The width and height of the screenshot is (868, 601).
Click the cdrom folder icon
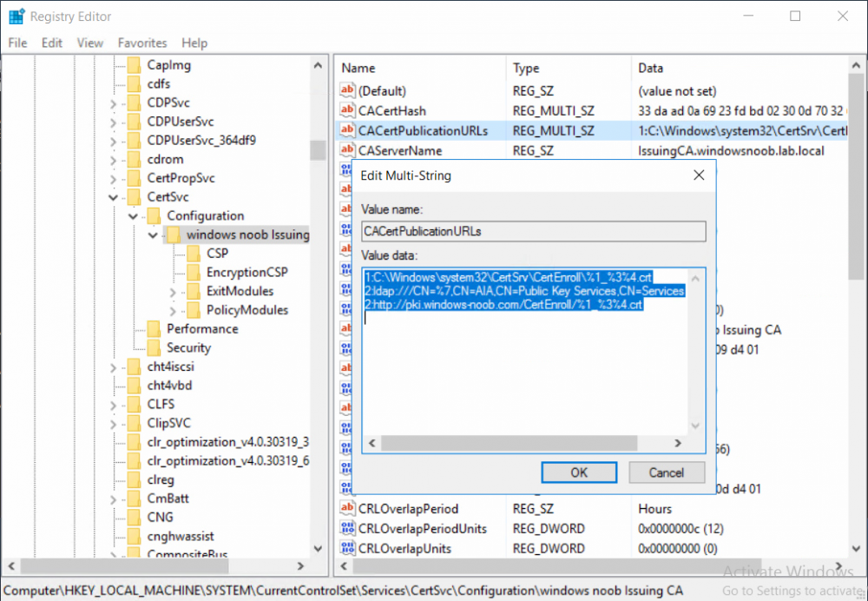point(134,160)
